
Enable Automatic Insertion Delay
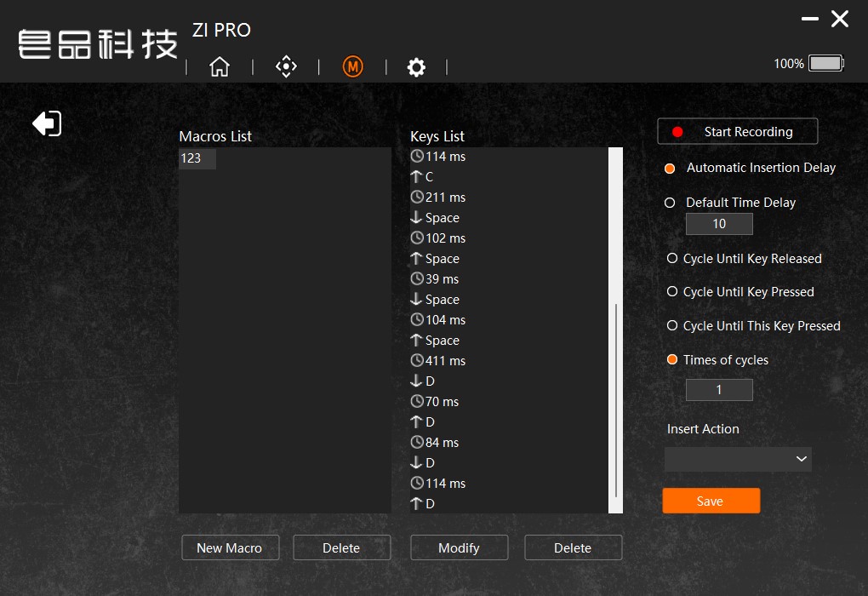point(670,169)
